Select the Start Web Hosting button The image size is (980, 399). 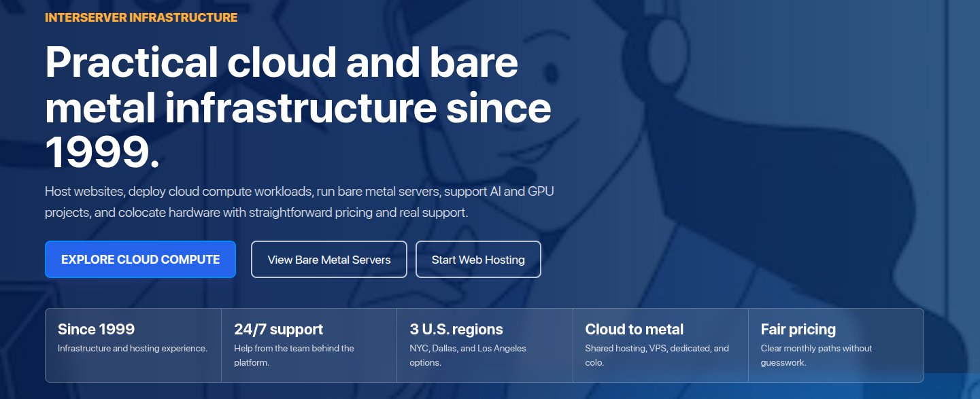478,260
